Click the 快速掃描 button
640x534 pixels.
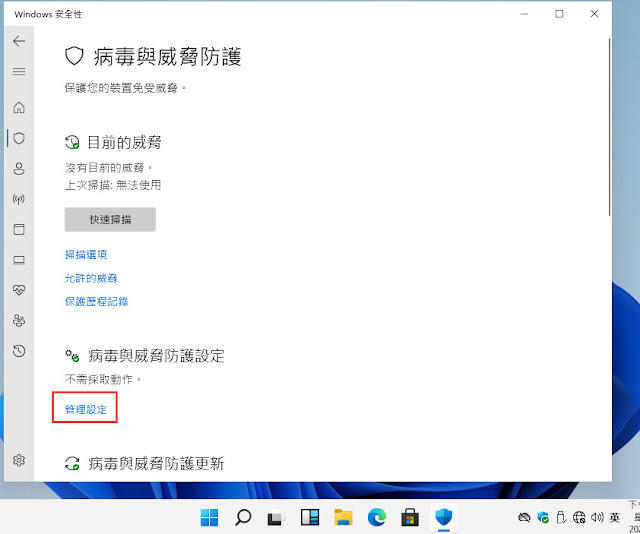point(110,220)
